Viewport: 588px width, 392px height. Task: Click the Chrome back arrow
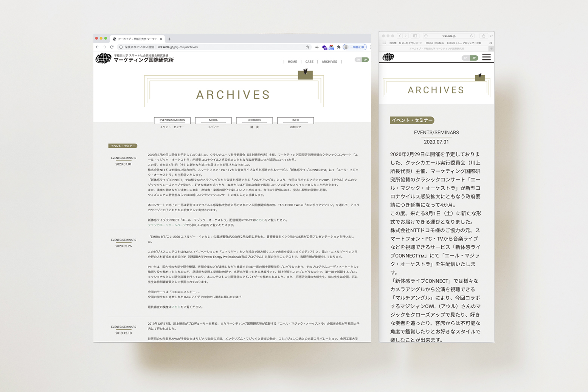point(97,47)
